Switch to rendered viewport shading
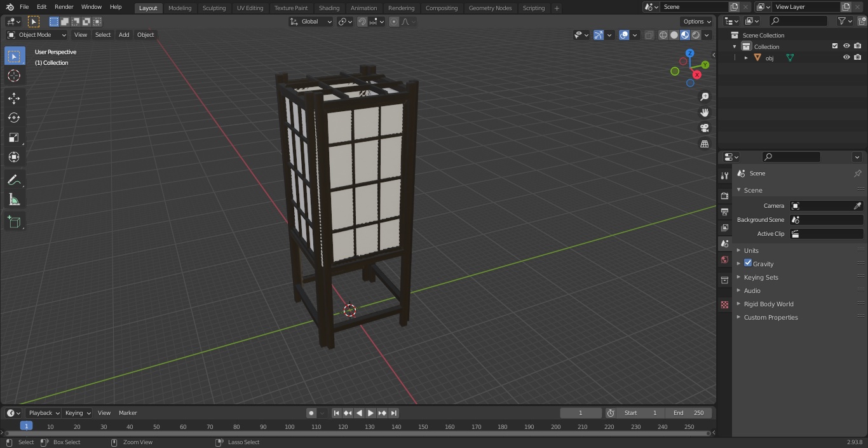Viewport: 868px width, 448px height. [696, 35]
